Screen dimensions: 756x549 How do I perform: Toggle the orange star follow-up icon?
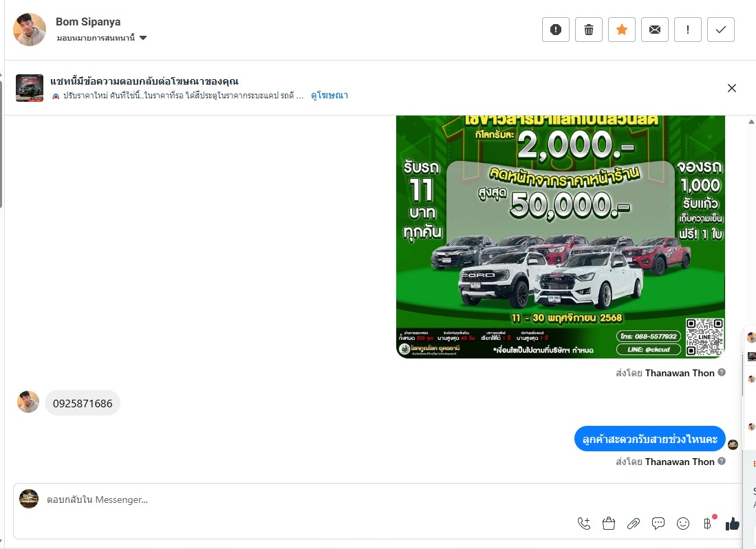(621, 30)
